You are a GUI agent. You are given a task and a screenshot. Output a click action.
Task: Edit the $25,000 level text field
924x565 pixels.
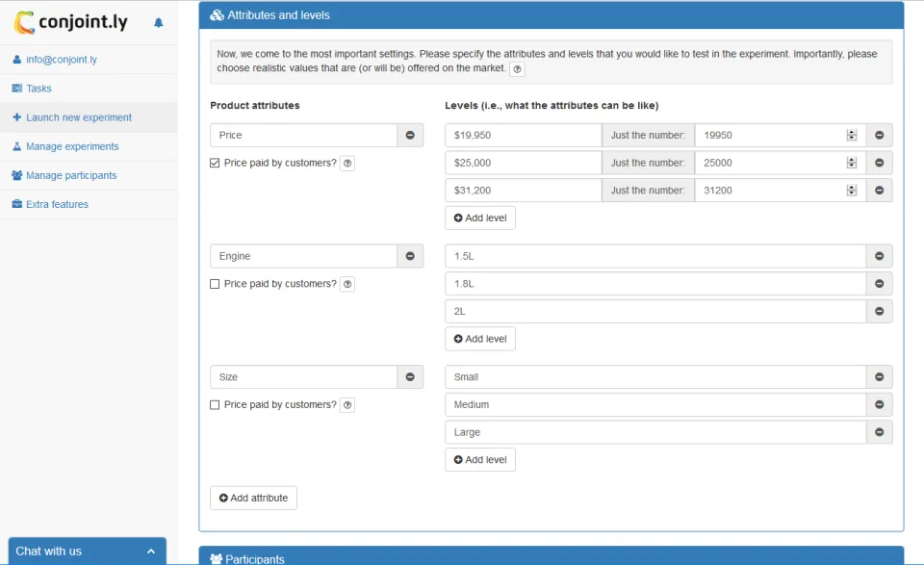[x=524, y=163]
